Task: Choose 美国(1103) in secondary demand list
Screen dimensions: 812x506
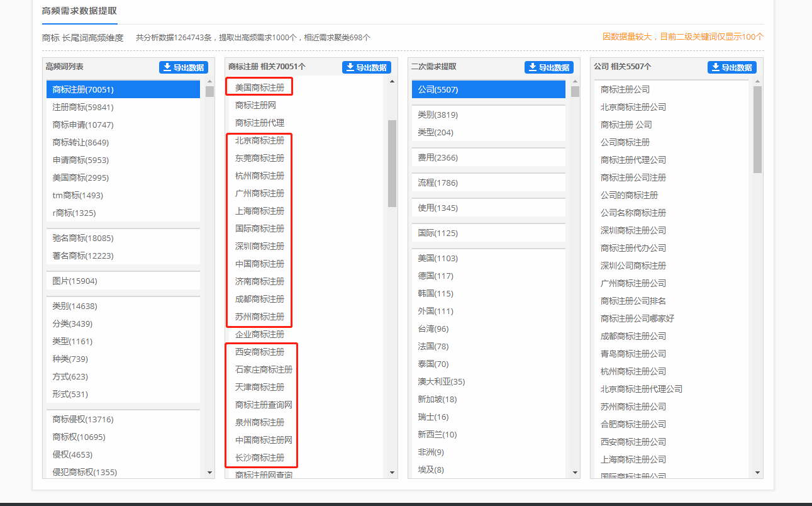Action: click(x=438, y=258)
